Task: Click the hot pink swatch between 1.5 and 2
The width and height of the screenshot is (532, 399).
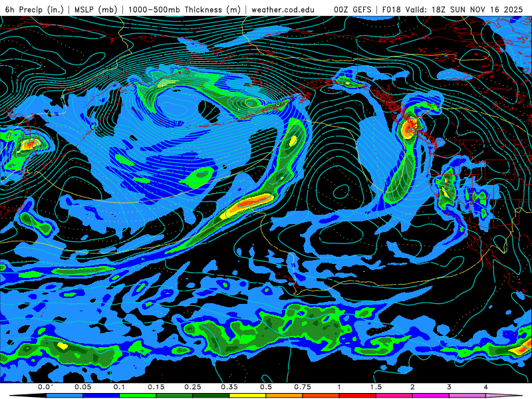Action: (394, 396)
